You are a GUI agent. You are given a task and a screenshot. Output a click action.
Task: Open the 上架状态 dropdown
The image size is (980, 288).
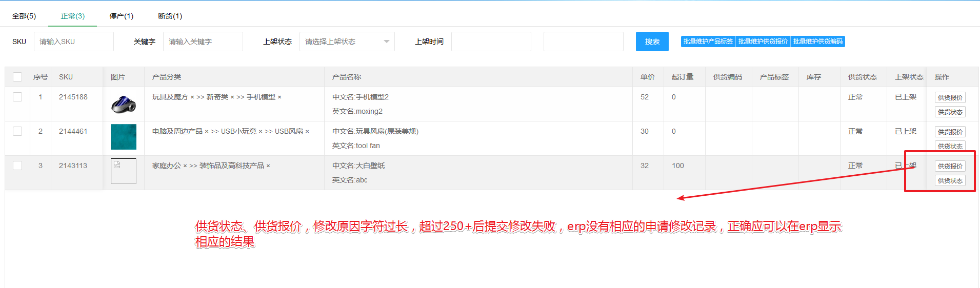click(x=347, y=42)
